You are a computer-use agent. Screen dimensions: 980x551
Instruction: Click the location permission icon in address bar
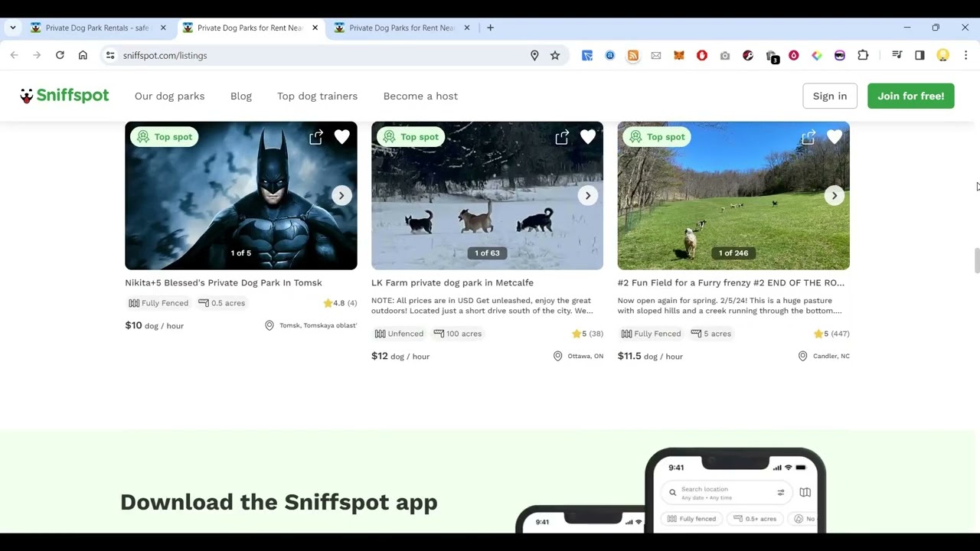pyautogui.click(x=534, y=55)
